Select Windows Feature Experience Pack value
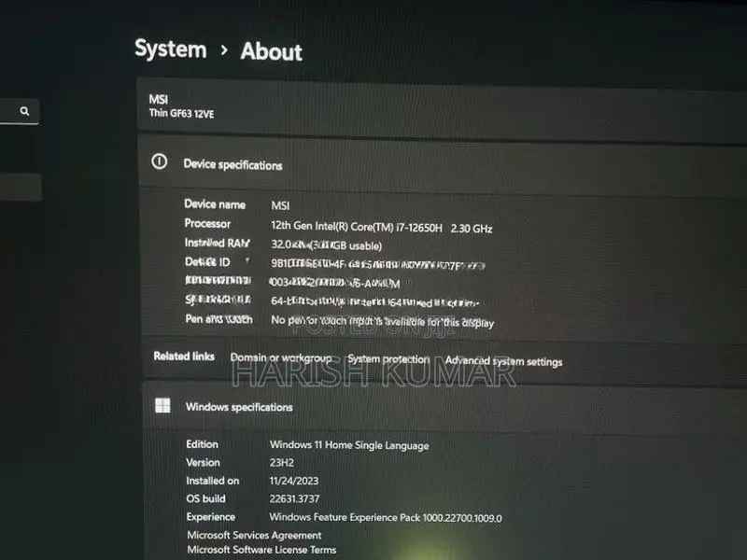Image resolution: width=747 pixels, height=560 pixels. pos(386,518)
